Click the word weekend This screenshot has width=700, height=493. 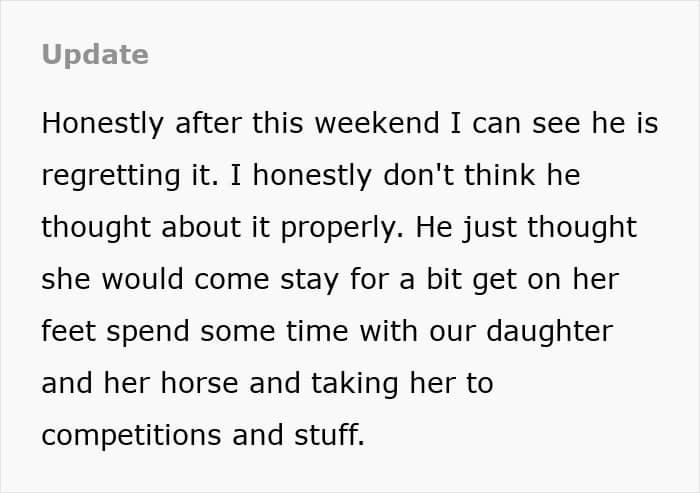click(377, 123)
